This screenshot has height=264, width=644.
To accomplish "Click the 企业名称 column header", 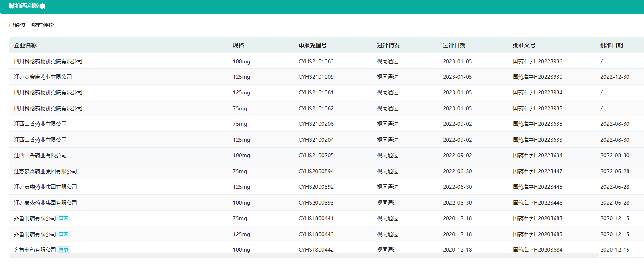I will 25,45.
